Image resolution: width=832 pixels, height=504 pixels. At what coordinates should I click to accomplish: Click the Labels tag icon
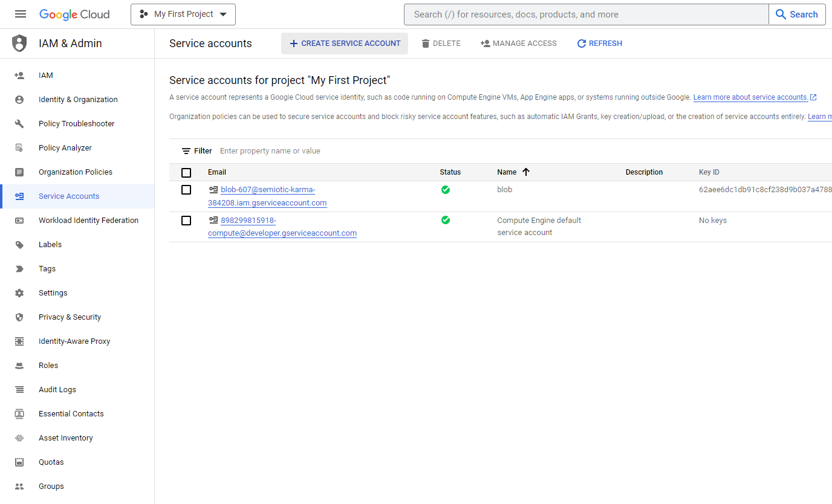click(19, 245)
